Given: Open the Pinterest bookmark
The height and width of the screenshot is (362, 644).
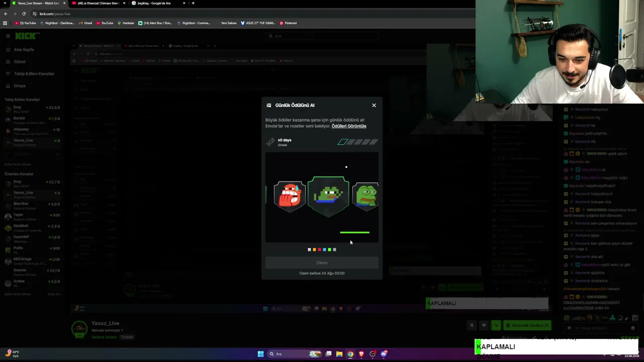Looking at the screenshot, I should click(288, 23).
